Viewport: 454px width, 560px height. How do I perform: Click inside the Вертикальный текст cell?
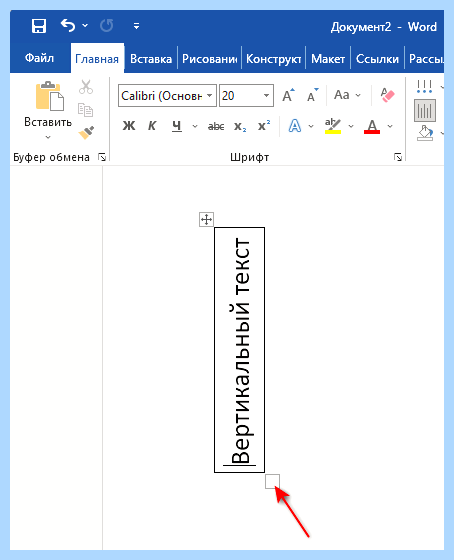239,350
